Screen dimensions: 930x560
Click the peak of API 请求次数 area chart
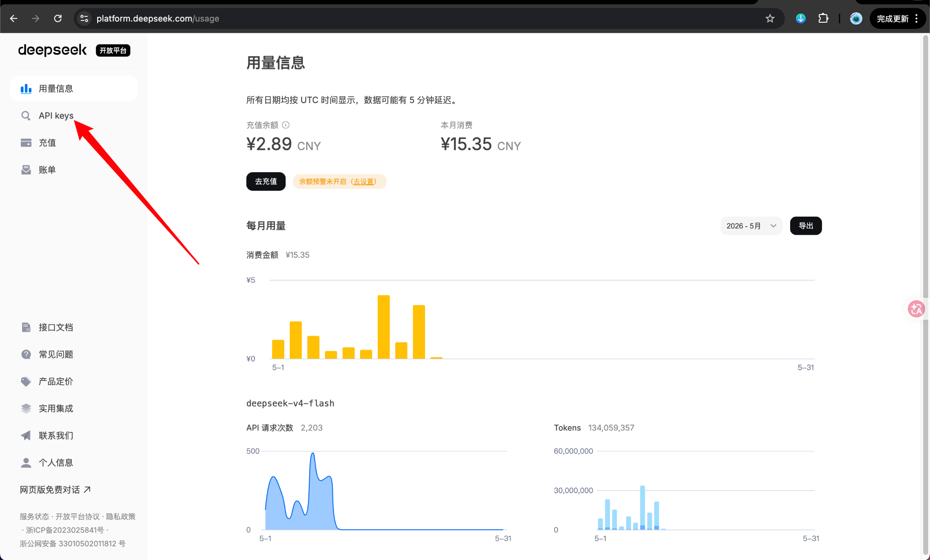[313, 454]
